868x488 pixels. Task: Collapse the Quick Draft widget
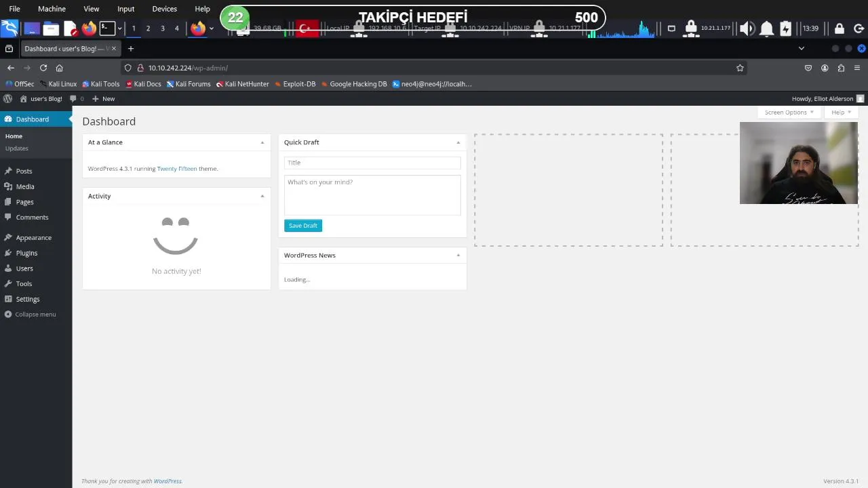point(458,142)
